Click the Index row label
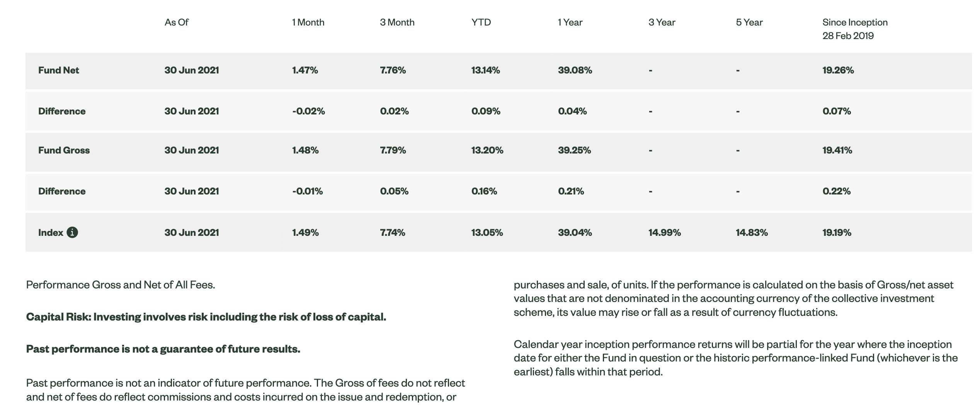Screen dimensions: 980x416 tap(51, 232)
